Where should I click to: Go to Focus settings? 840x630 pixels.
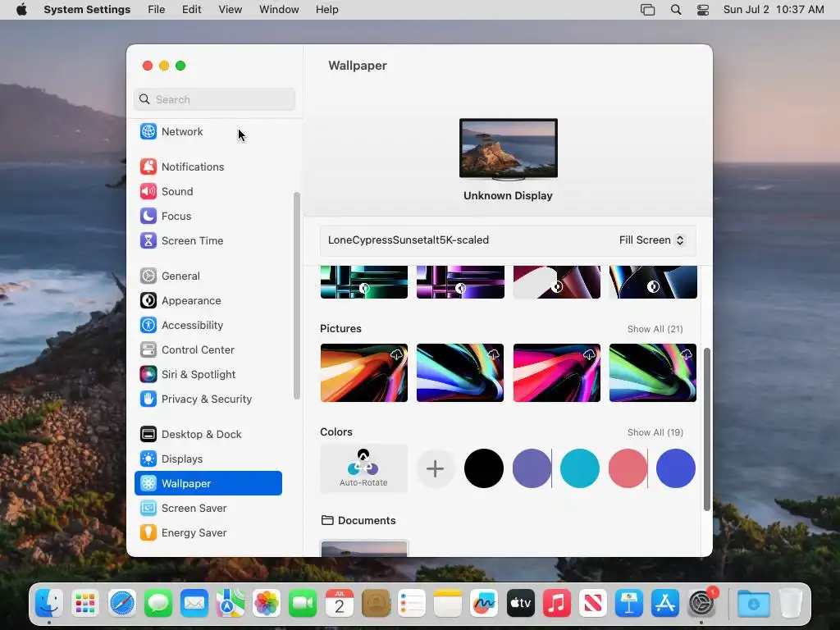[208, 216]
